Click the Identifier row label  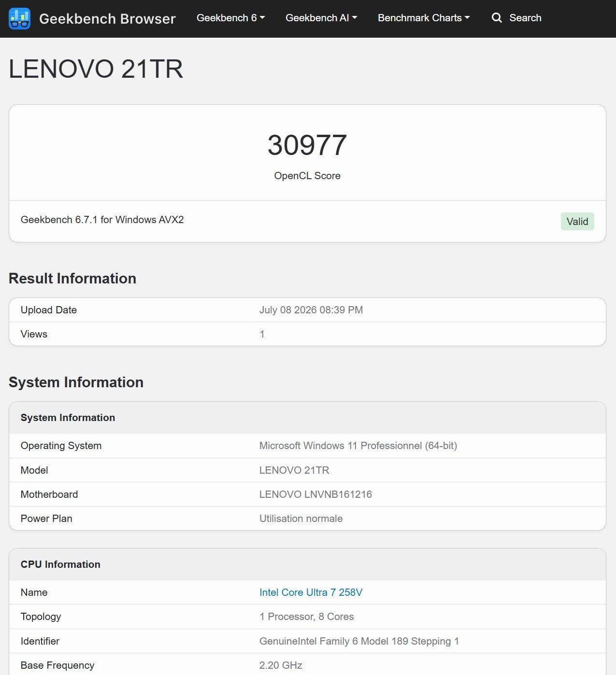tap(40, 641)
